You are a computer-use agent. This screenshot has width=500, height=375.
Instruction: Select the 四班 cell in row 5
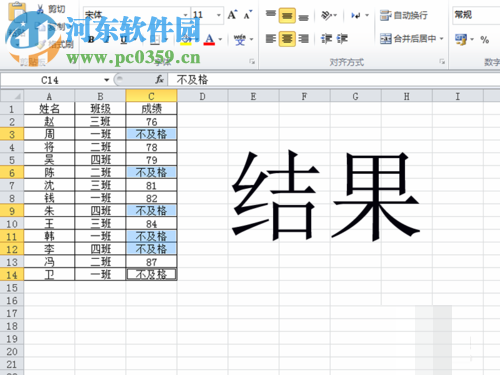click(100, 160)
